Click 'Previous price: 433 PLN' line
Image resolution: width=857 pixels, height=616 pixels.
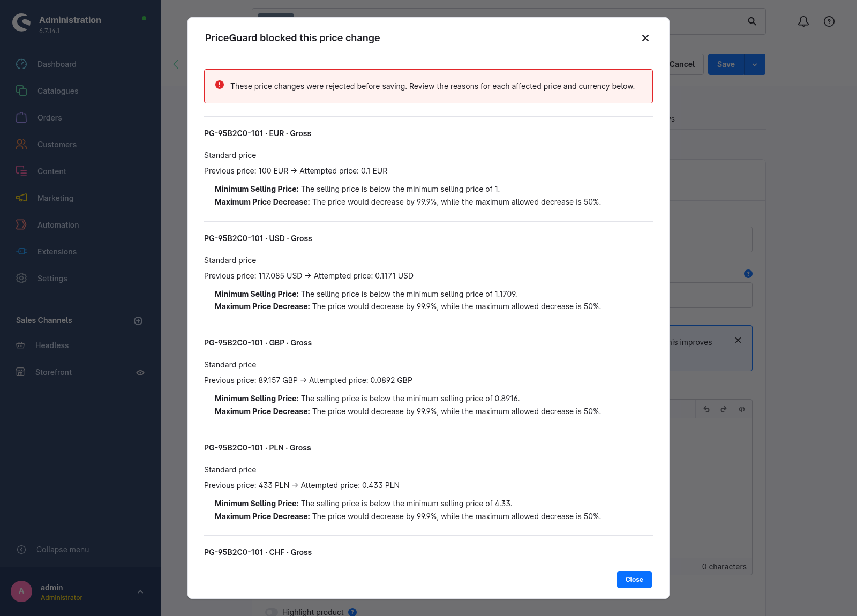302,485
